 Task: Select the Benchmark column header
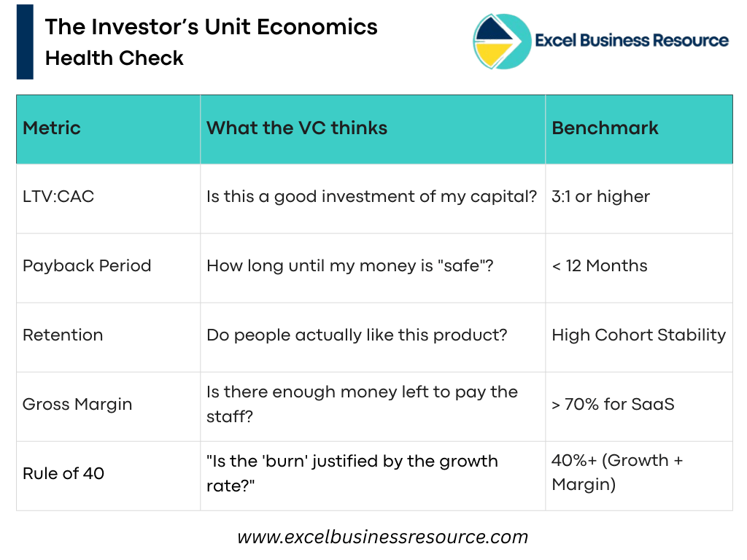[x=605, y=128]
